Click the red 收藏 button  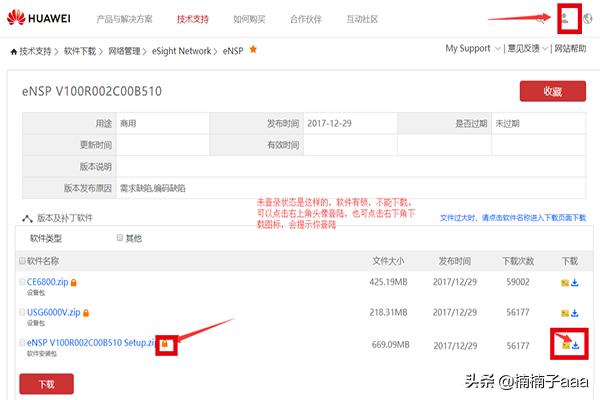point(553,91)
